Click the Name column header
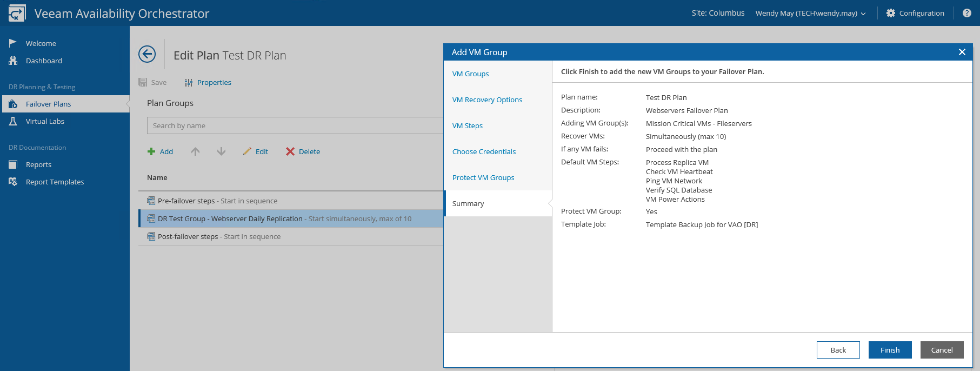 pyautogui.click(x=157, y=177)
